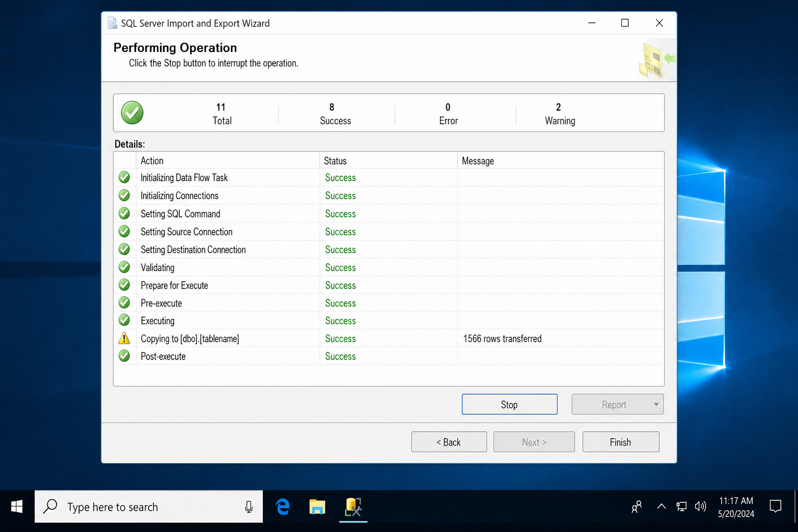Image resolution: width=798 pixels, height=532 pixels.
Task: Click the Message column header
Action: click(x=561, y=161)
